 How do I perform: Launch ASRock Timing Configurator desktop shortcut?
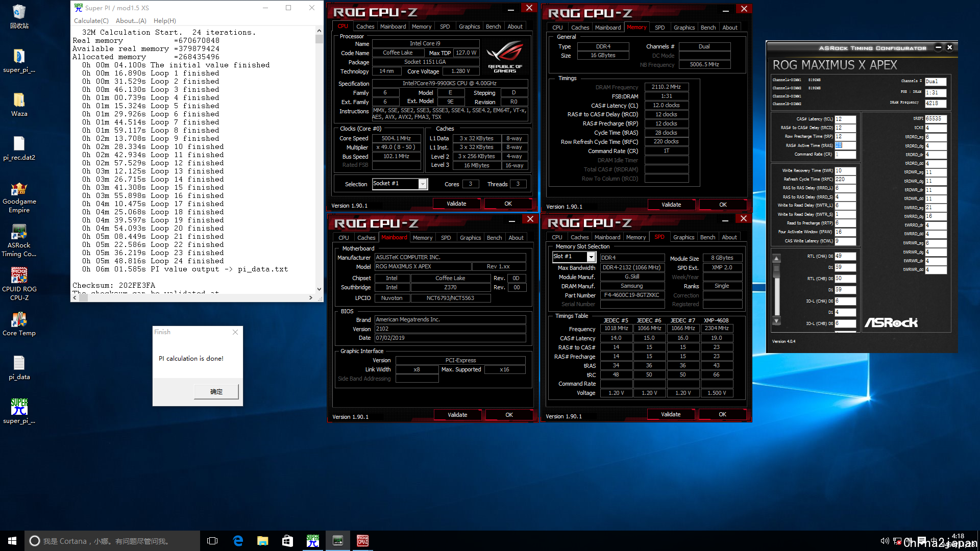pyautogui.click(x=19, y=241)
